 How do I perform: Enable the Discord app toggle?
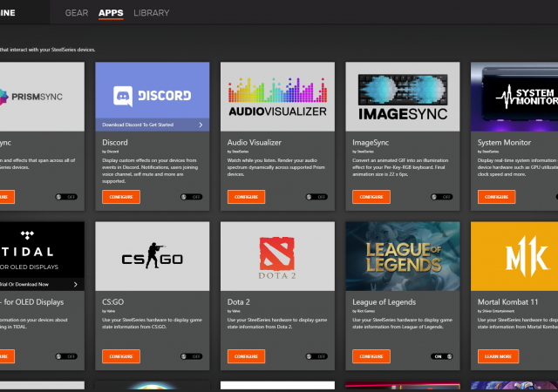[x=191, y=197]
